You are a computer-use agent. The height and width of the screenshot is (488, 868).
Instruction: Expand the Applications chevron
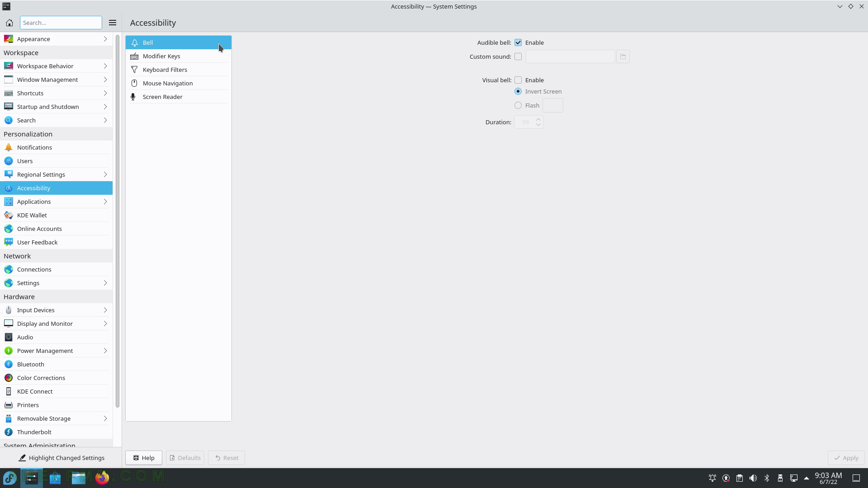105,202
